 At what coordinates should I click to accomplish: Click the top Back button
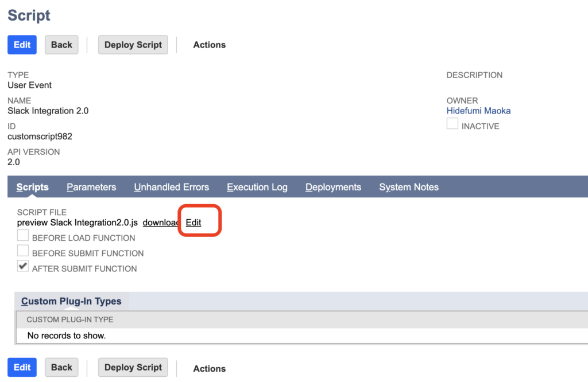(61, 45)
